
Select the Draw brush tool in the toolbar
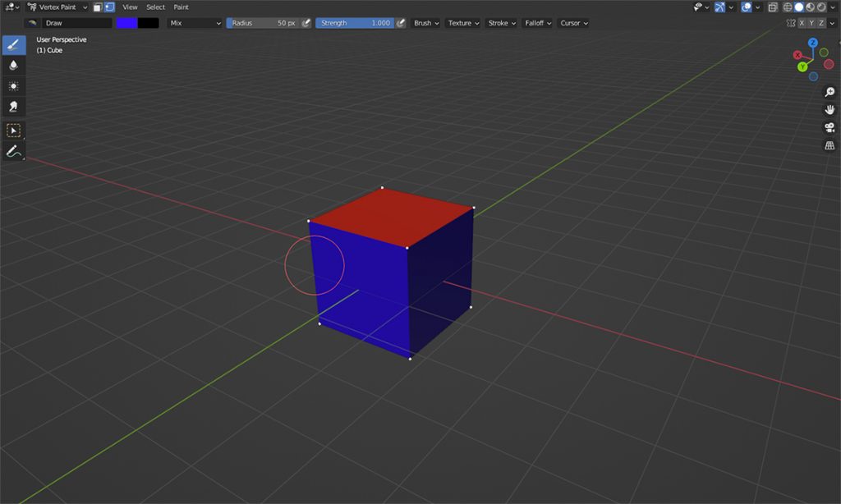click(x=14, y=45)
